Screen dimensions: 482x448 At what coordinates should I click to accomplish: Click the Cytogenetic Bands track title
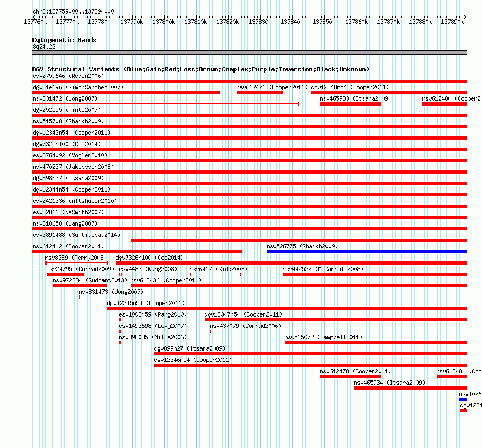pos(64,40)
